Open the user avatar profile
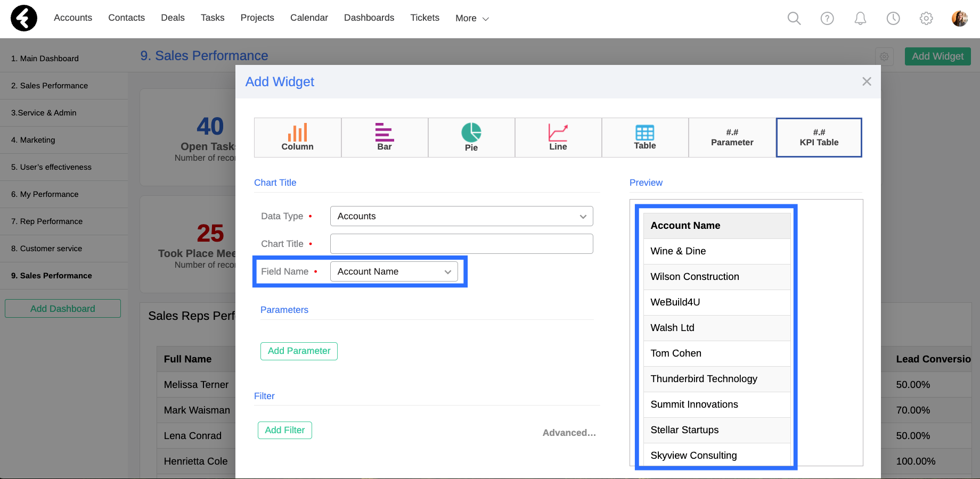 pos(960,18)
